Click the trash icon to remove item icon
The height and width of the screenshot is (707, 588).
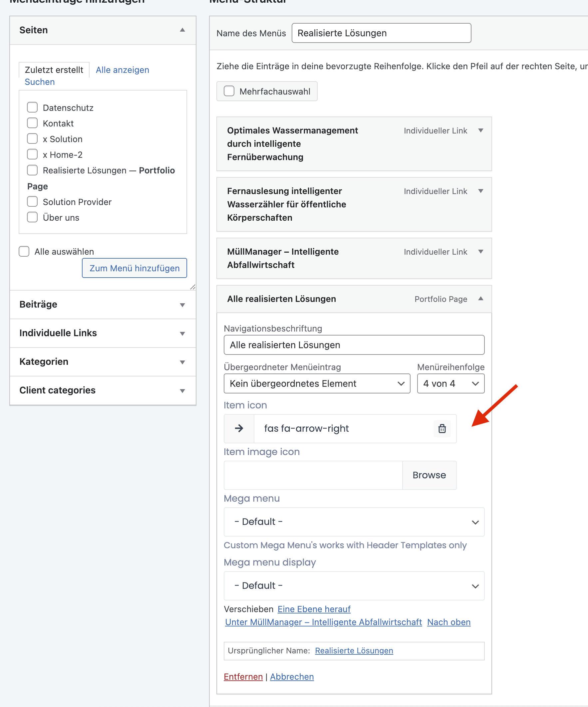[442, 429]
